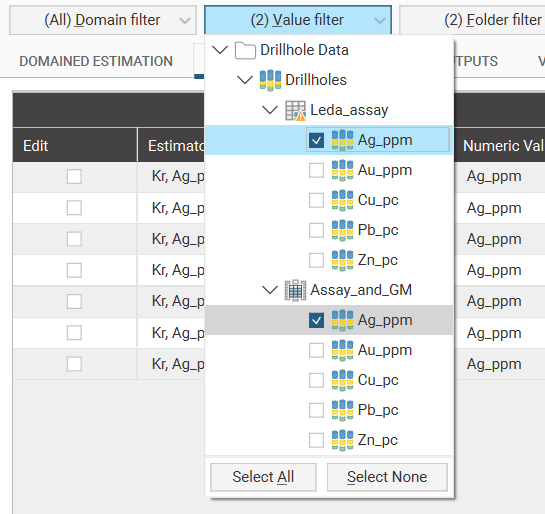This screenshot has height=514, width=545.
Task: Click the Cu_pc column icon under Leda_assay
Action: pos(342,200)
